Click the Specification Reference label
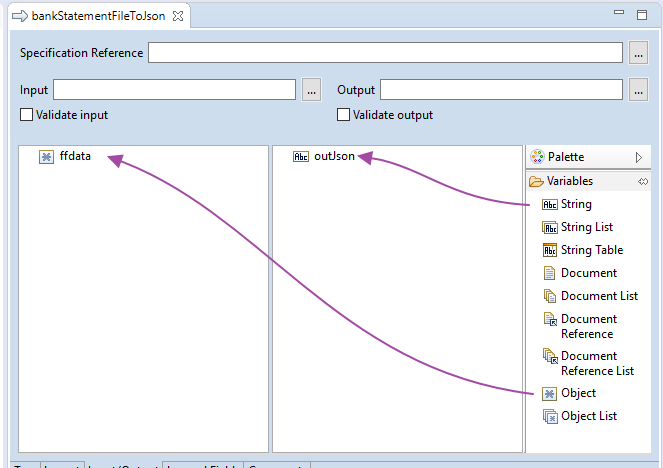Image resolution: width=663 pixels, height=468 pixels. pyautogui.click(x=81, y=53)
